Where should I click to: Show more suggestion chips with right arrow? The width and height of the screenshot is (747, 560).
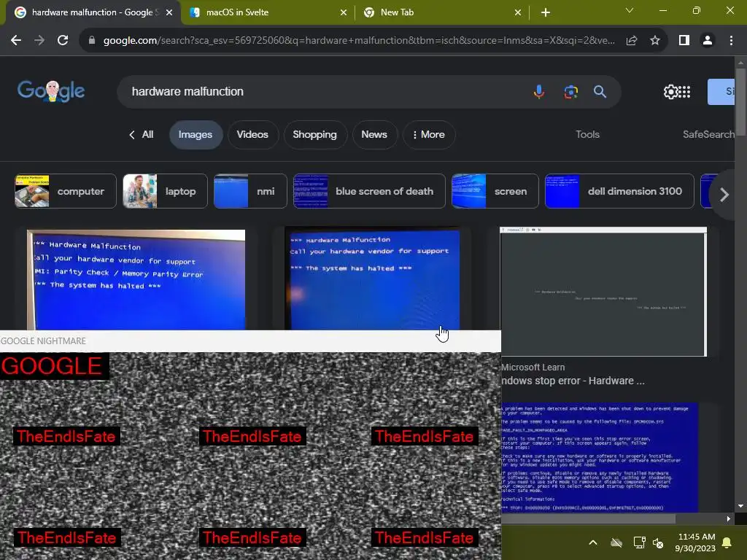tap(724, 194)
